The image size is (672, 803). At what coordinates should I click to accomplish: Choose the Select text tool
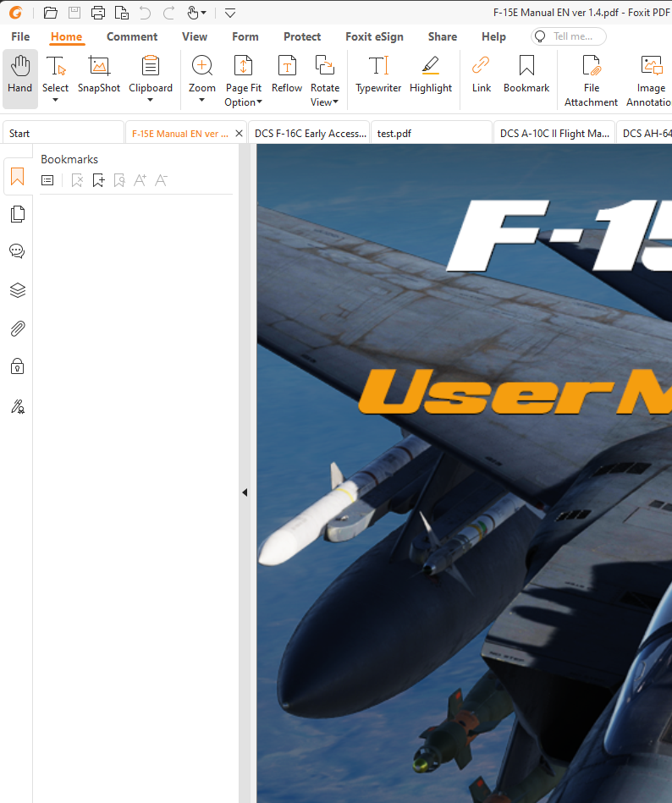point(55,74)
